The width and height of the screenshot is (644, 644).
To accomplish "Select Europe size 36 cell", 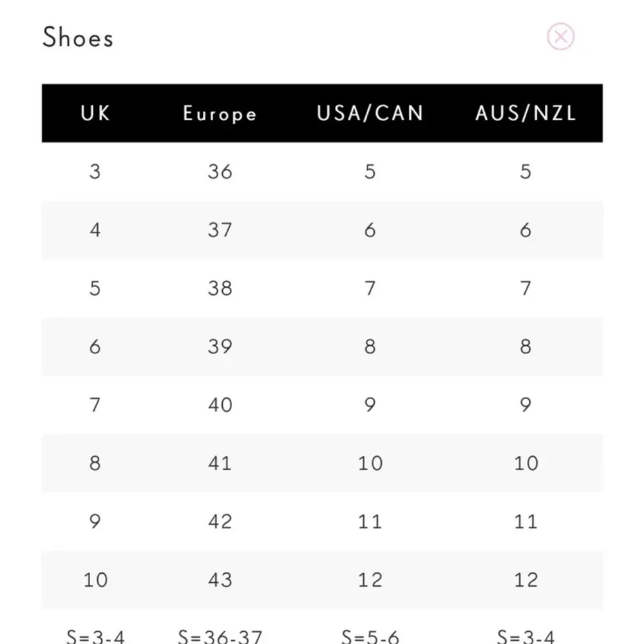I will pos(220,172).
